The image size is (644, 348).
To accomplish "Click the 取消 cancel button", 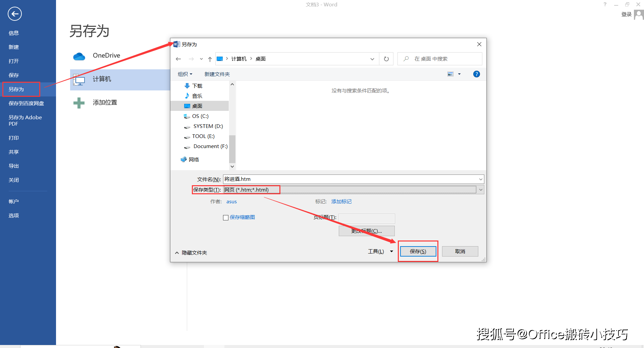I will pos(460,252).
